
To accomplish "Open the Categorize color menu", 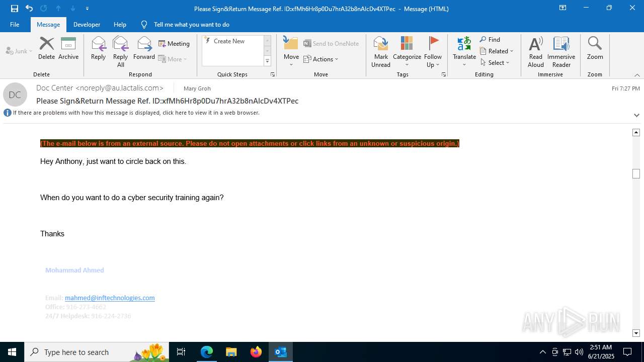I will [407, 52].
